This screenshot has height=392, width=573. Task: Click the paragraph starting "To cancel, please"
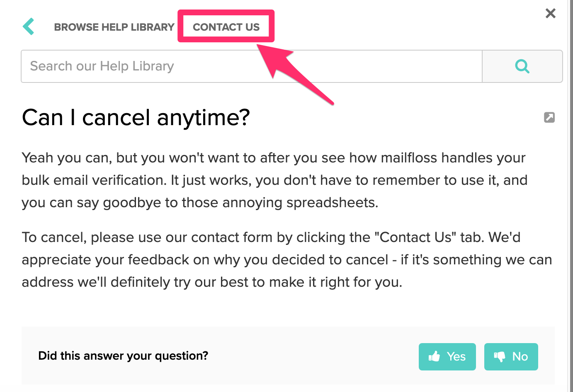287,260
